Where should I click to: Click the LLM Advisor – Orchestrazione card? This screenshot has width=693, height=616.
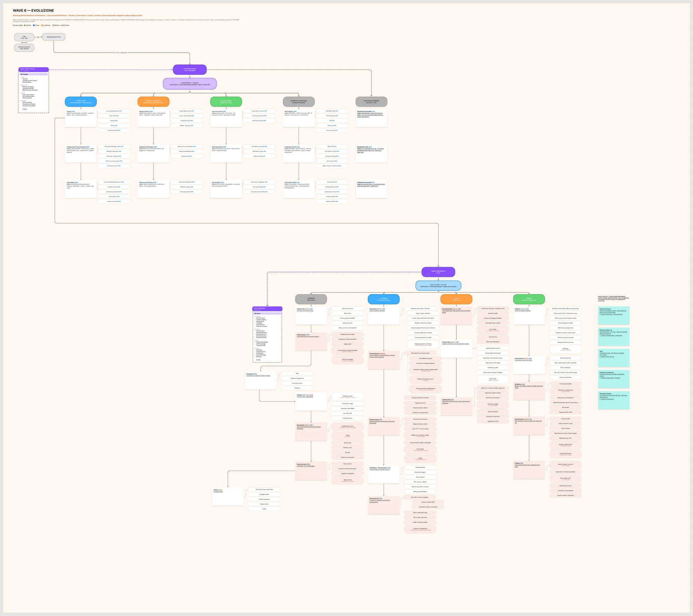[x=384, y=475]
